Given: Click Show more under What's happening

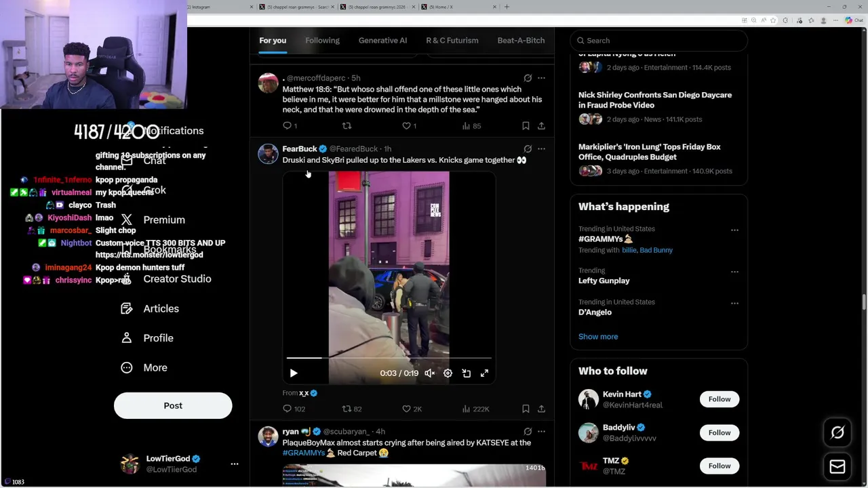Looking at the screenshot, I should pyautogui.click(x=598, y=336).
